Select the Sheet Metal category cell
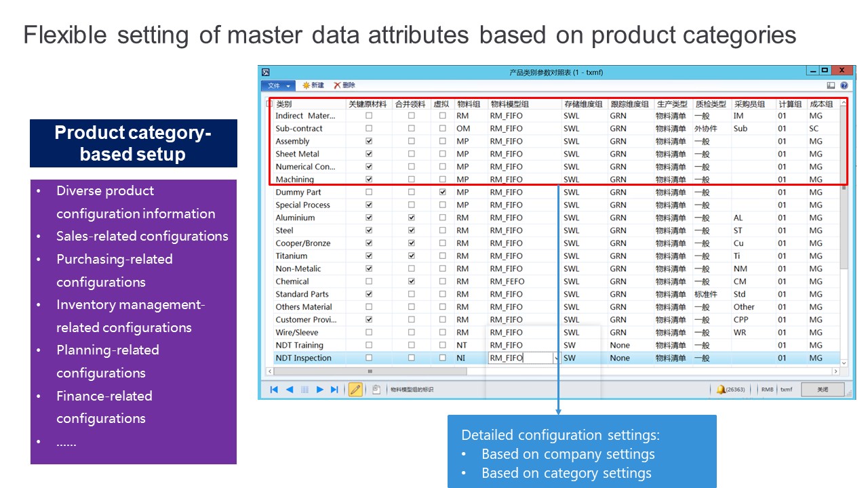The width and height of the screenshot is (868, 488). (x=310, y=154)
